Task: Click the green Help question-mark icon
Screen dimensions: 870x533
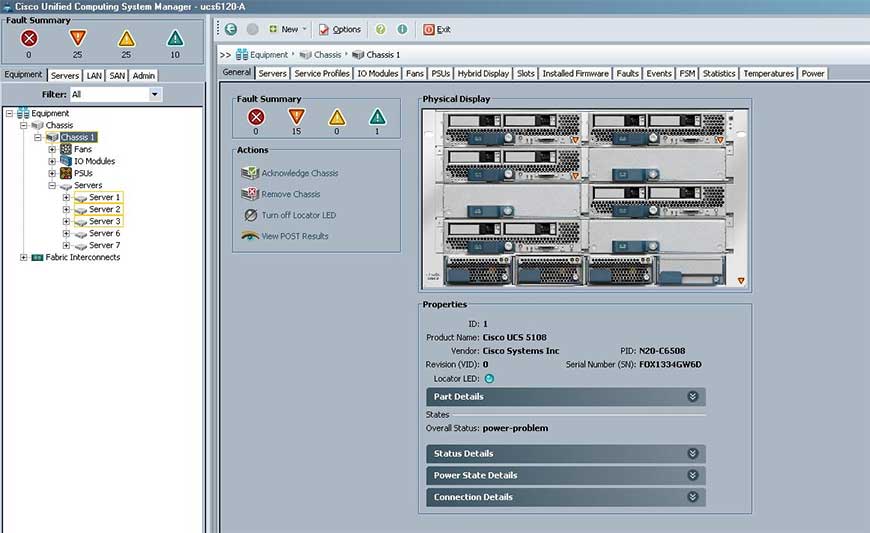Action: (x=381, y=29)
